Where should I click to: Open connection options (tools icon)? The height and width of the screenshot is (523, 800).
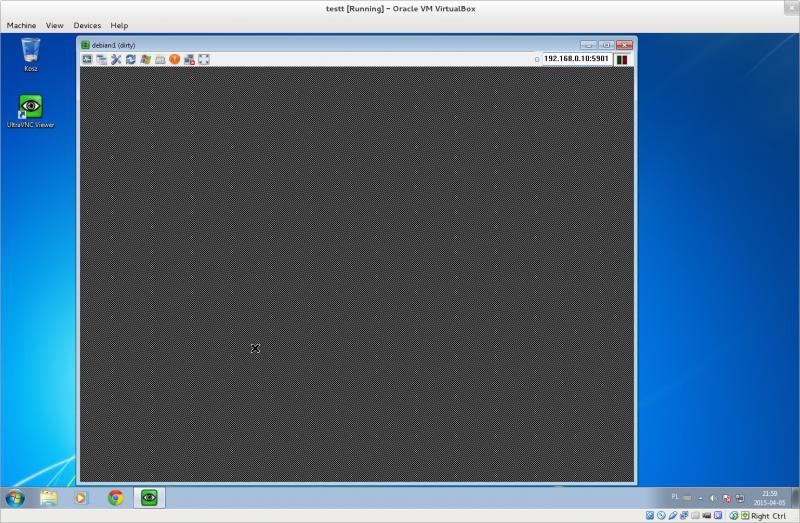pos(116,59)
